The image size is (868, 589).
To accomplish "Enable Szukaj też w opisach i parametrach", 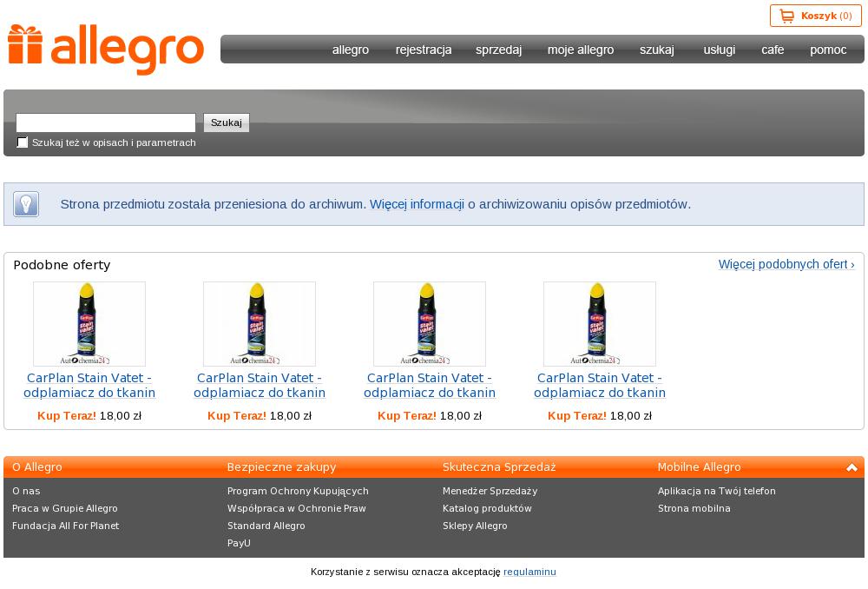I will (x=23, y=142).
